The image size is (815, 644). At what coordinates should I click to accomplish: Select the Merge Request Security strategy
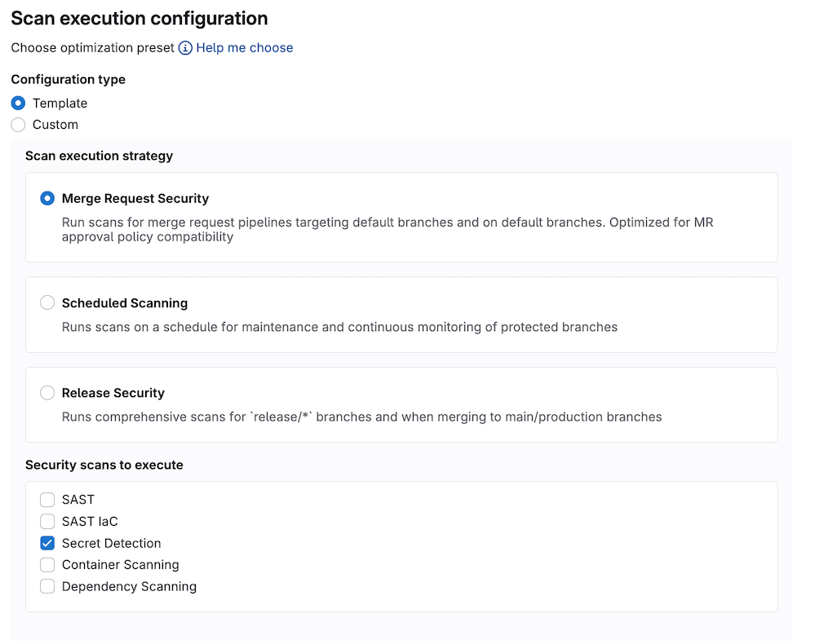pyautogui.click(x=47, y=198)
